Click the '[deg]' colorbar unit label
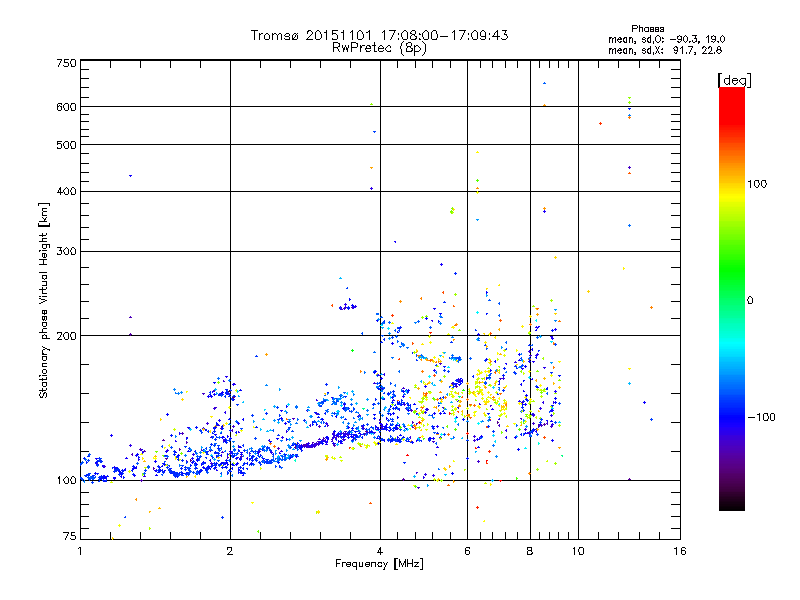Screen dimensions: 800x600 coord(734,80)
